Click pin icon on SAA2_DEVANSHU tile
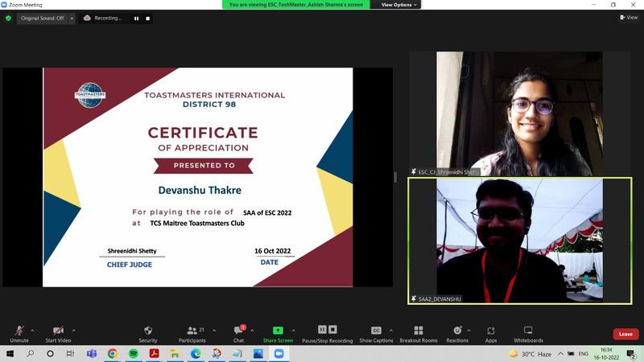644x362 pixels. [413, 298]
